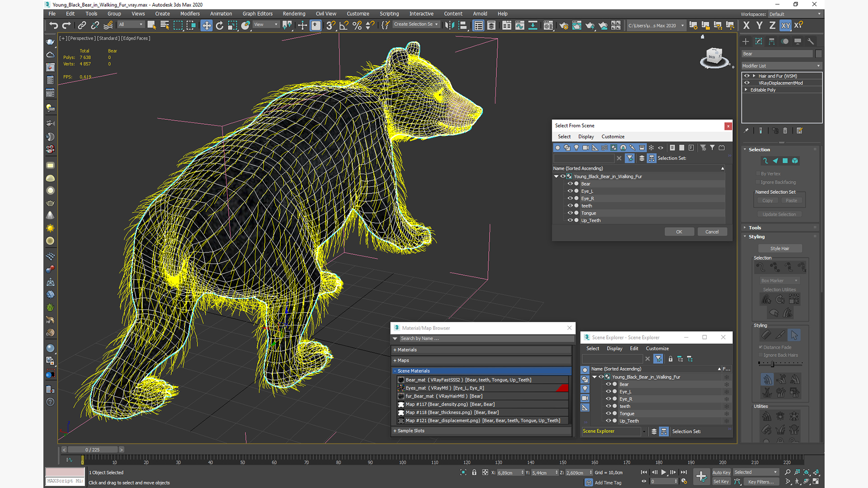This screenshot has width=868, height=488.
Task: Click OK in Select From Scene dialog
Action: click(679, 232)
